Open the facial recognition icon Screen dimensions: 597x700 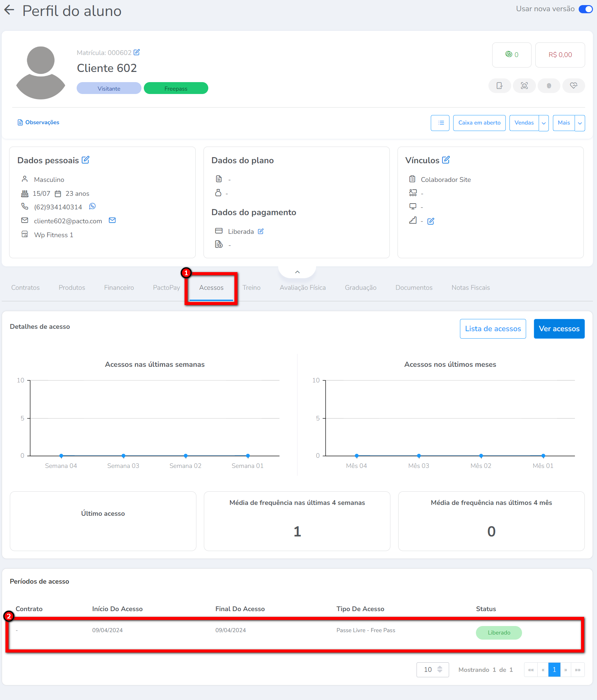click(524, 86)
